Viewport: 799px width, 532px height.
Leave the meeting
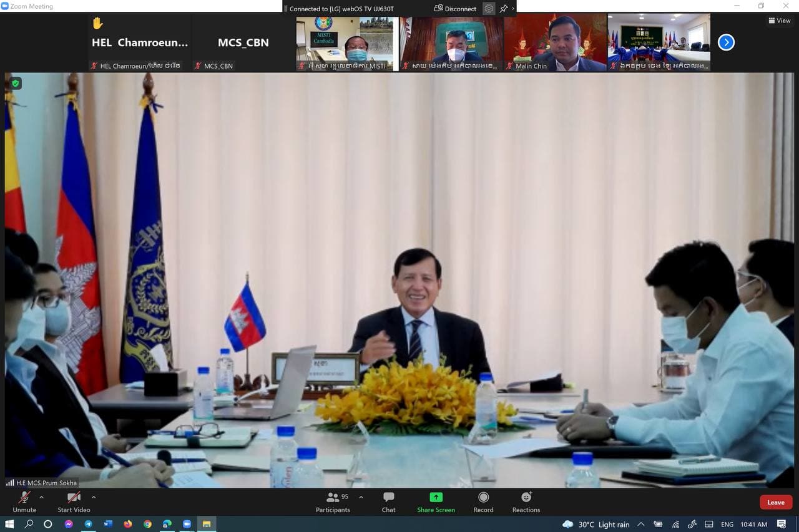[x=775, y=502]
